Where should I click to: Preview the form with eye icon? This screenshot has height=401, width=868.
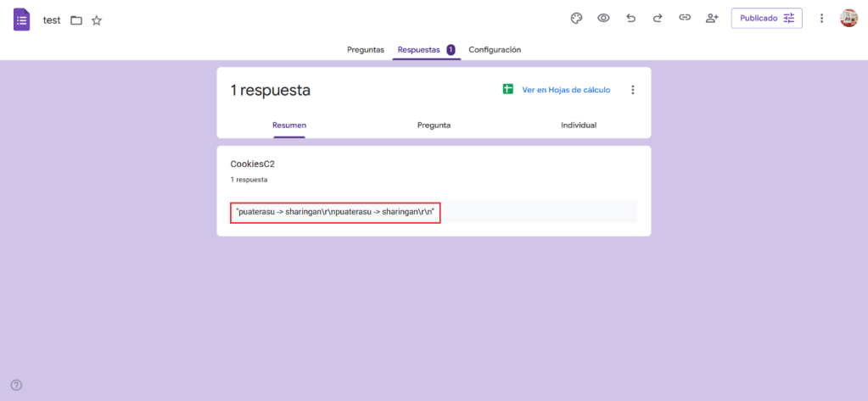click(x=603, y=18)
